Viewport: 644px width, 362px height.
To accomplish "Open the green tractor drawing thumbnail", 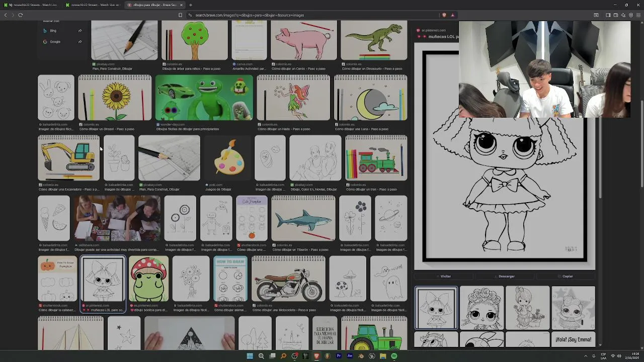I will click(374, 333).
